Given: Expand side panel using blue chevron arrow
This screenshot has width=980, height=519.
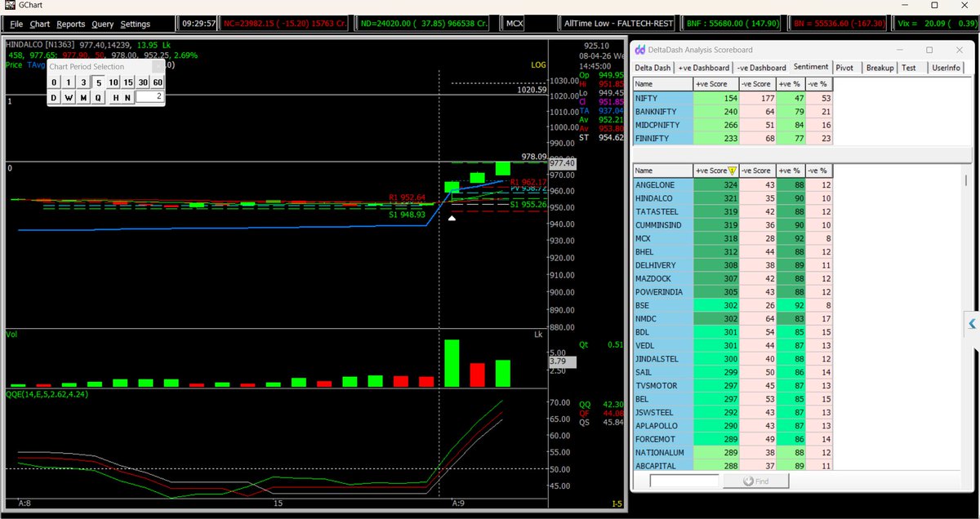Looking at the screenshot, I should click(972, 324).
